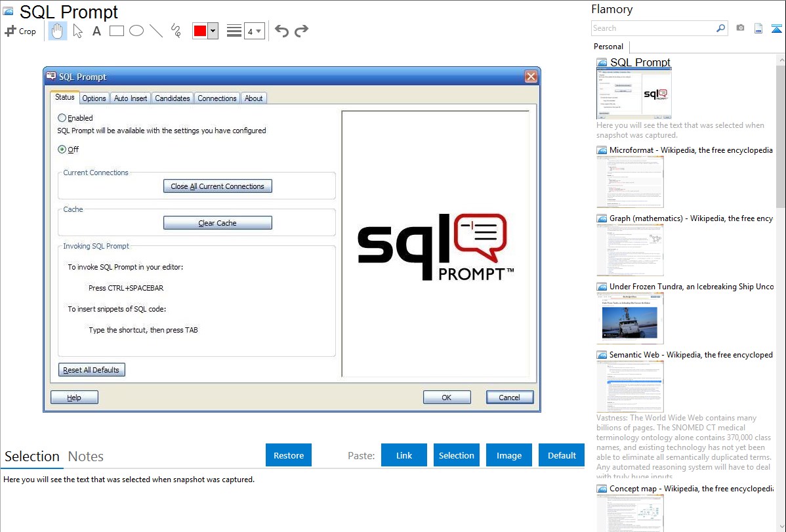Open the Personal tab
This screenshot has height=532, width=786.
(x=609, y=47)
